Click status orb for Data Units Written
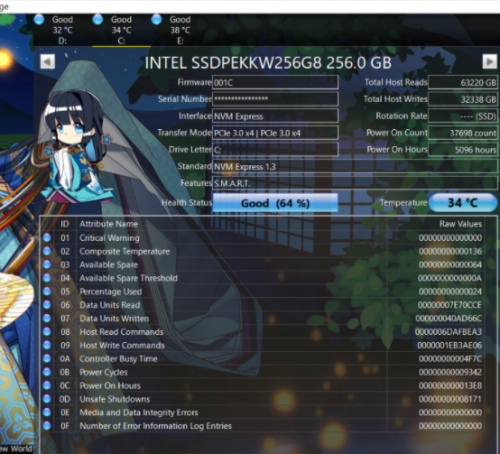 pyautogui.click(x=47, y=318)
